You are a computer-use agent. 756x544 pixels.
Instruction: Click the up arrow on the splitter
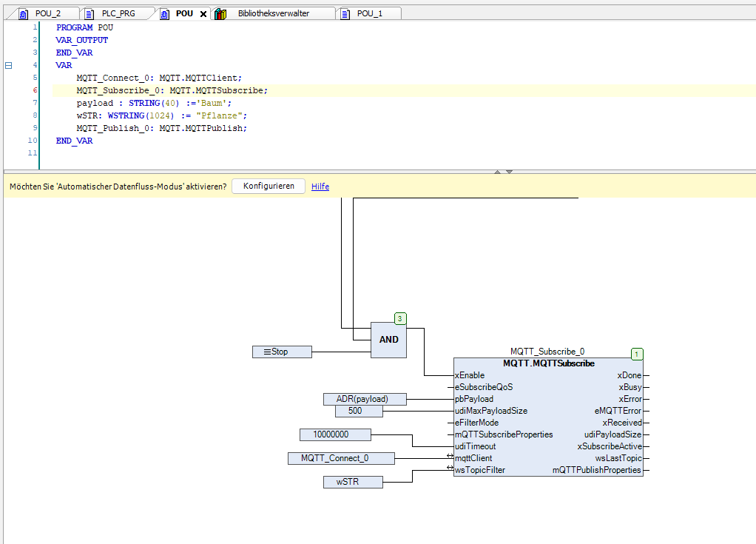tap(497, 171)
